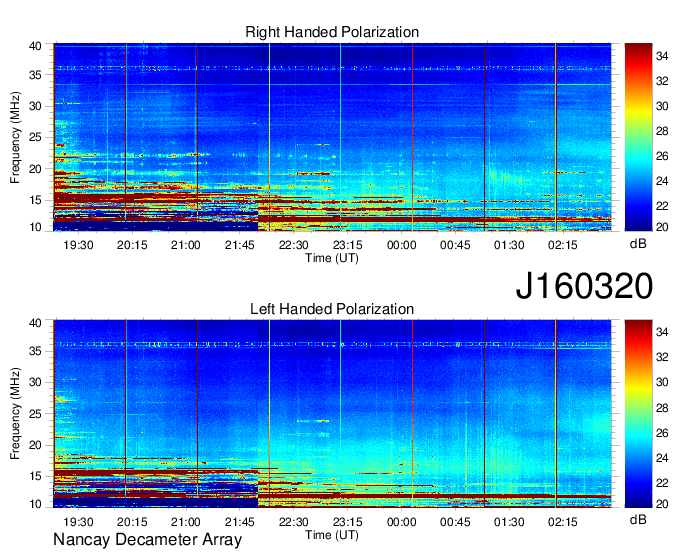Click inside the Right Handed Polarization spectrogram
This screenshot has height=552, width=680.
pyautogui.click(x=332, y=137)
